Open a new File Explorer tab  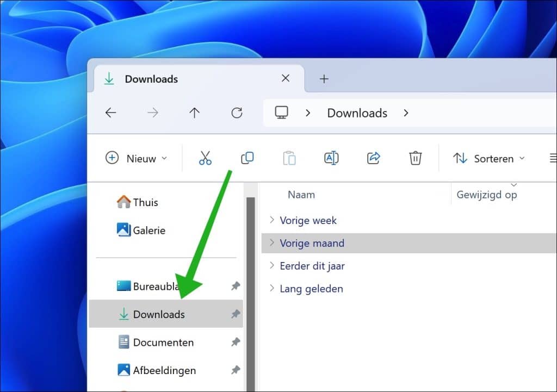324,79
